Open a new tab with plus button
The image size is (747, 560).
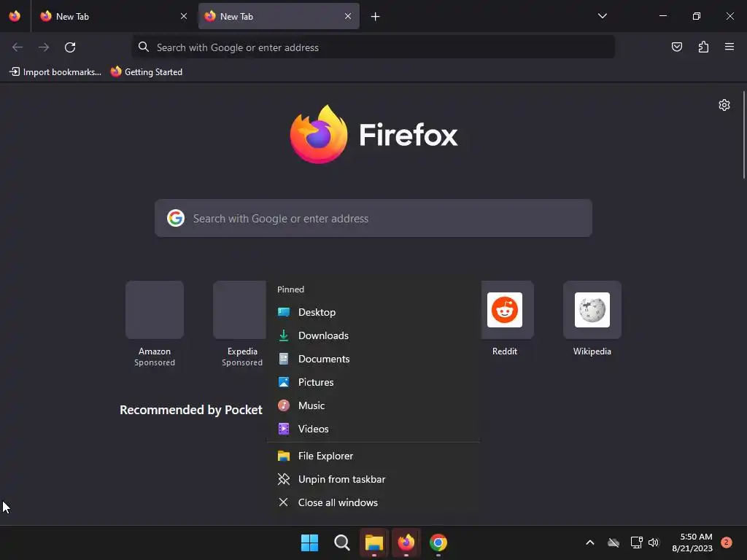tap(375, 17)
